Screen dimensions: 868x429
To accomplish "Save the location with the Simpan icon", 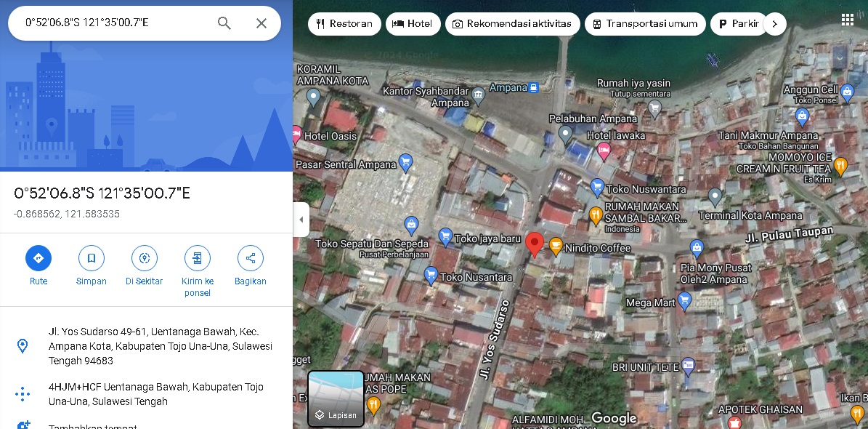I will pyautogui.click(x=92, y=258).
